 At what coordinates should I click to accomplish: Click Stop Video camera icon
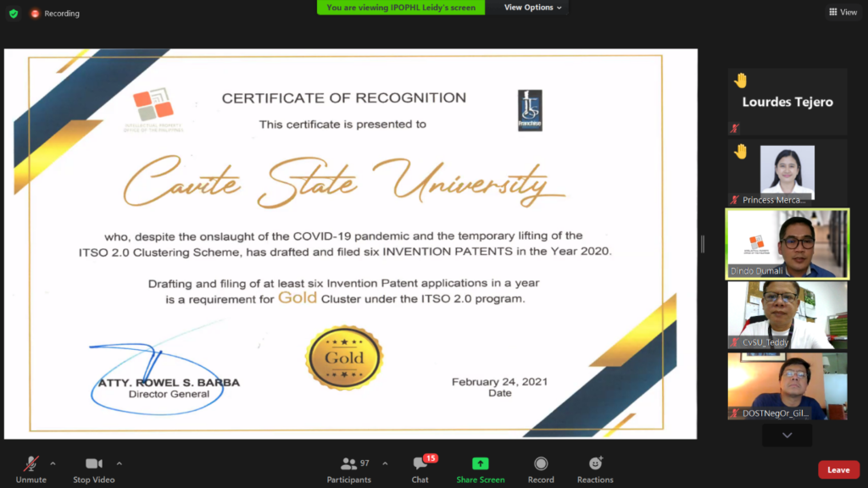[x=93, y=463]
